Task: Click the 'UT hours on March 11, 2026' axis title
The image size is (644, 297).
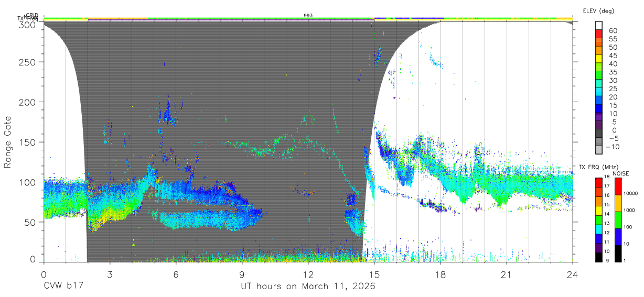Action: click(x=308, y=287)
